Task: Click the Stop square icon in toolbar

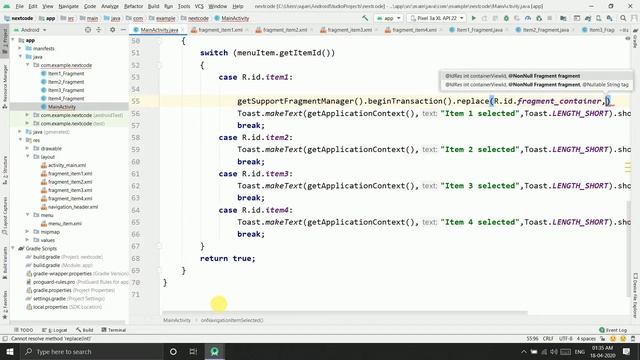Action: [550, 18]
